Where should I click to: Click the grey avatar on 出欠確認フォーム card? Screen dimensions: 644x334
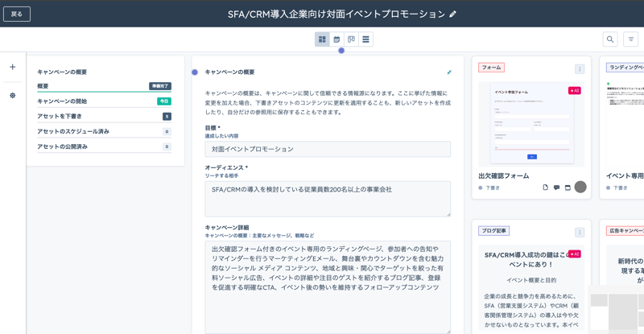[580, 187]
